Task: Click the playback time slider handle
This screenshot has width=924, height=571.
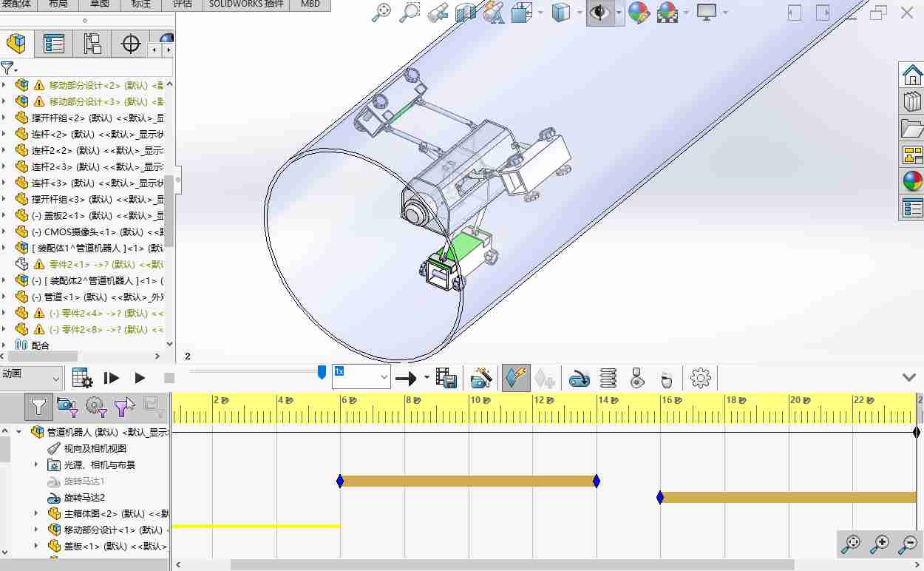Action: pyautogui.click(x=322, y=372)
